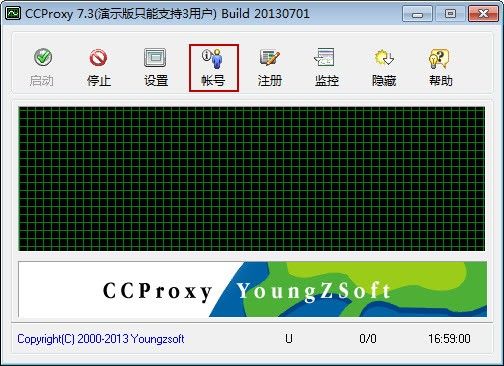
Task: Open the Register (注册) icon
Action: [269, 57]
